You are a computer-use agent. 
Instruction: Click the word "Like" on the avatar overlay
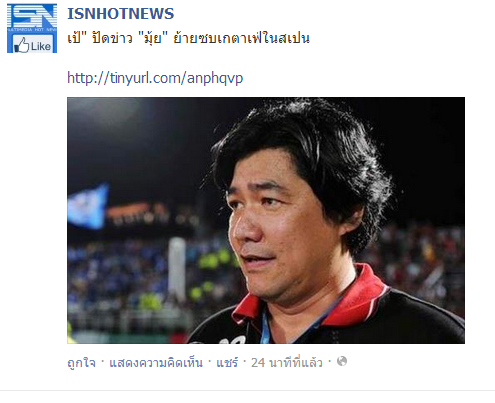(x=41, y=46)
